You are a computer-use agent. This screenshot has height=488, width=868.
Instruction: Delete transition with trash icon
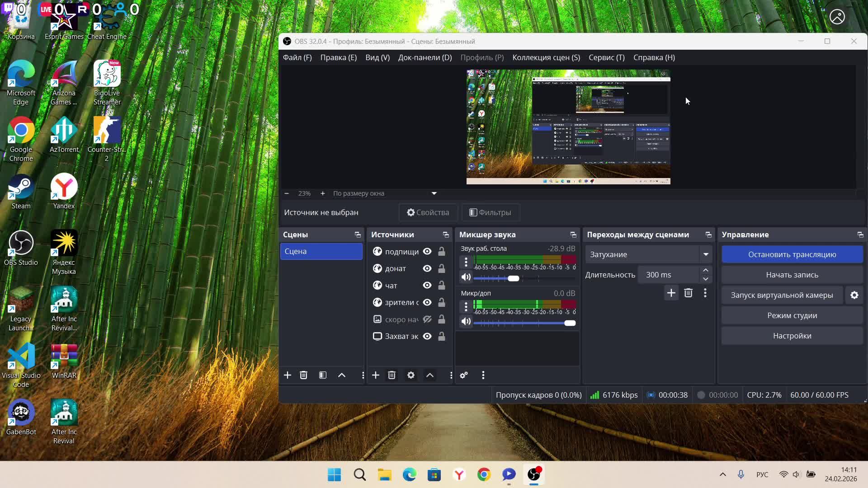click(x=688, y=293)
